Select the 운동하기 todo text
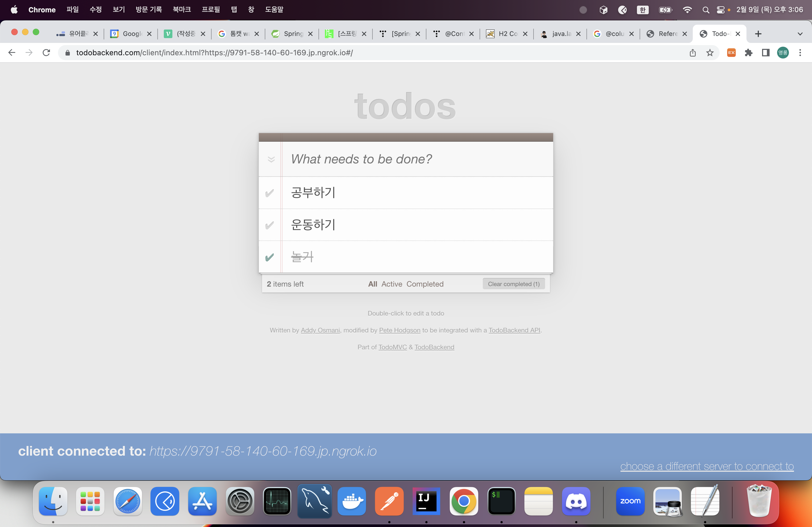The height and width of the screenshot is (527, 812). click(313, 225)
